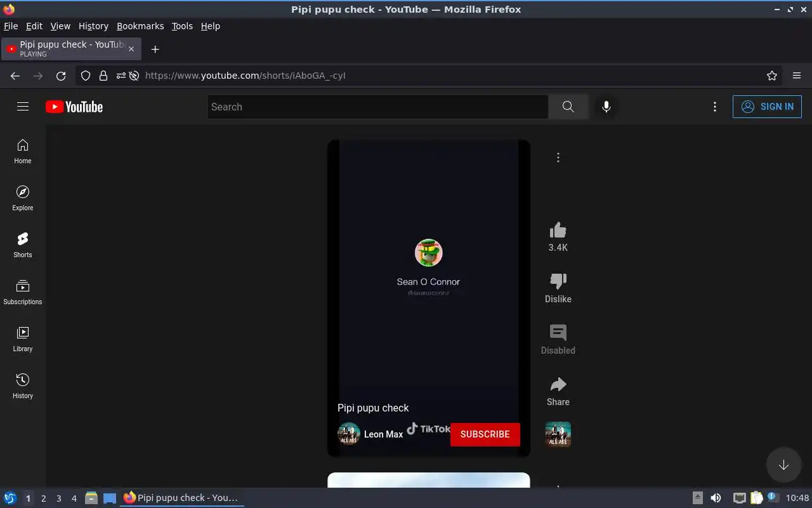The image size is (812, 508).
Task: Open Subscriptions in the sidebar
Action: point(23,293)
